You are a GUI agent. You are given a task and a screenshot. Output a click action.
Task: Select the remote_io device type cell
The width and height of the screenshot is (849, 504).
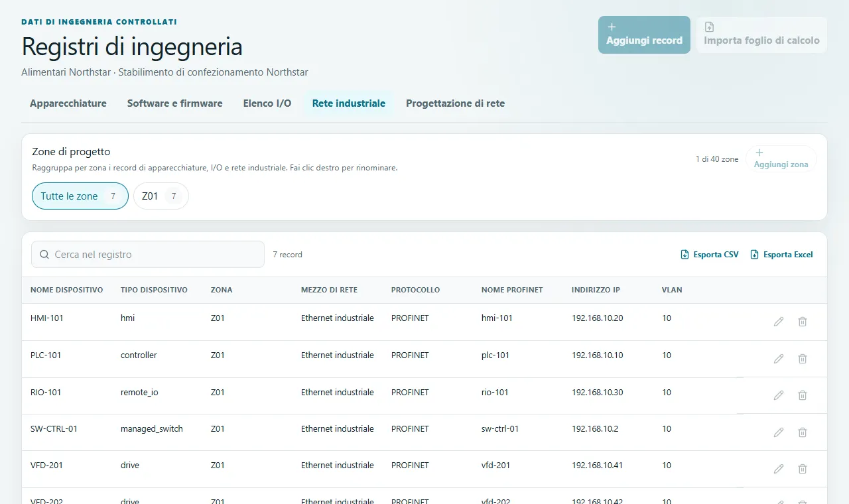pos(139,393)
